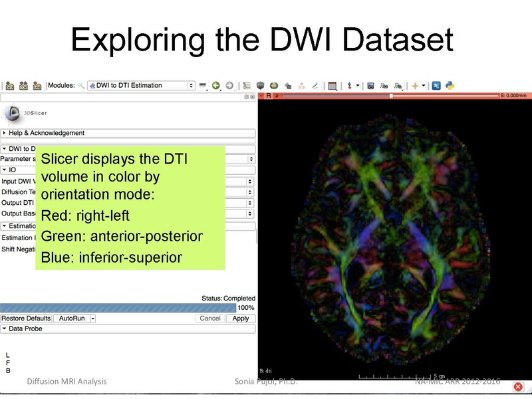Collapse the Data Probe section

[25, 329]
